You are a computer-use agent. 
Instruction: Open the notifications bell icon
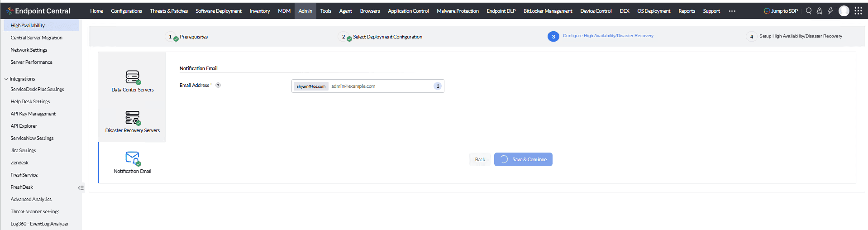819,11
